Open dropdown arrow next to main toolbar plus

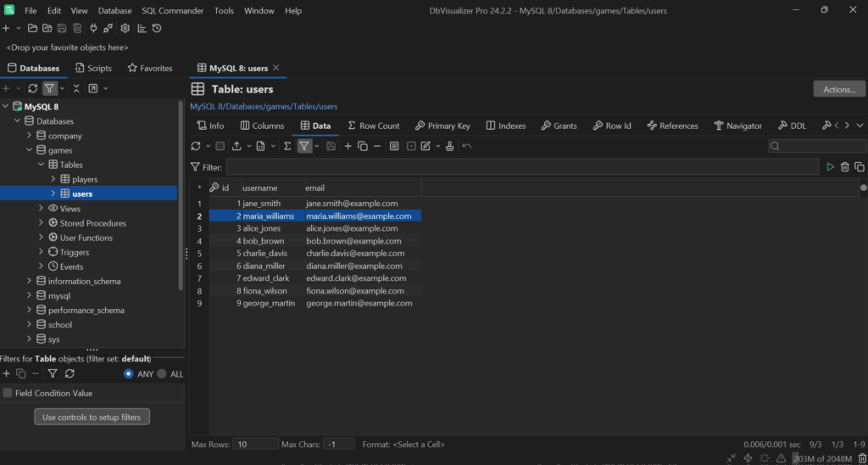(19, 28)
